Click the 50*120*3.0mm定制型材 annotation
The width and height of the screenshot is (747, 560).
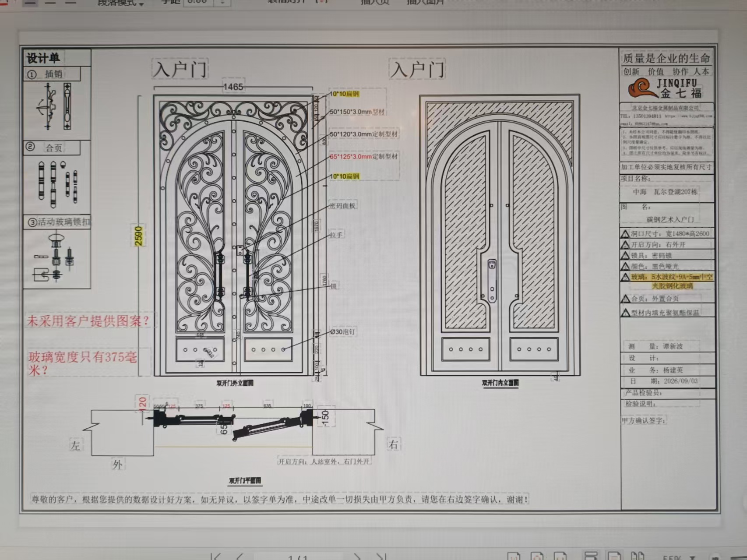tap(363, 134)
